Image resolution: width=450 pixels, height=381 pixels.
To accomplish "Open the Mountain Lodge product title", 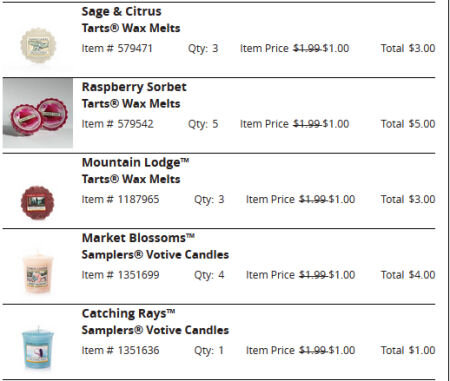I will (x=135, y=163).
